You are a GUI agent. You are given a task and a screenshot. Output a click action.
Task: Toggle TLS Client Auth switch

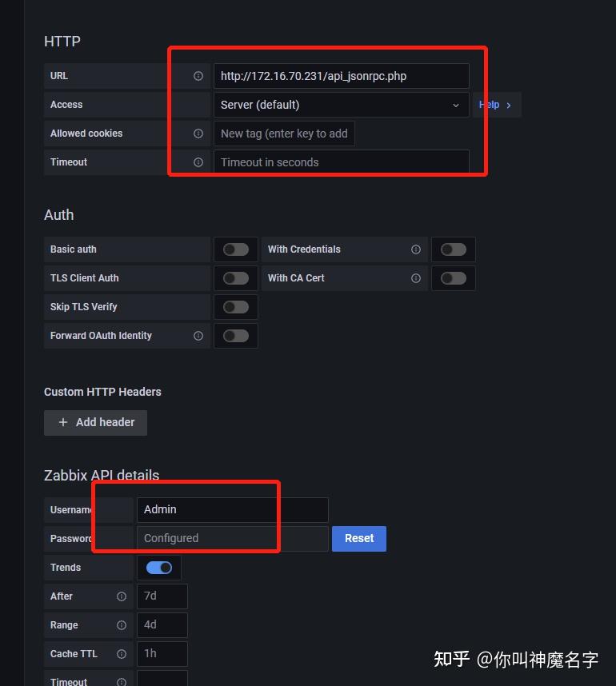click(x=236, y=278)
